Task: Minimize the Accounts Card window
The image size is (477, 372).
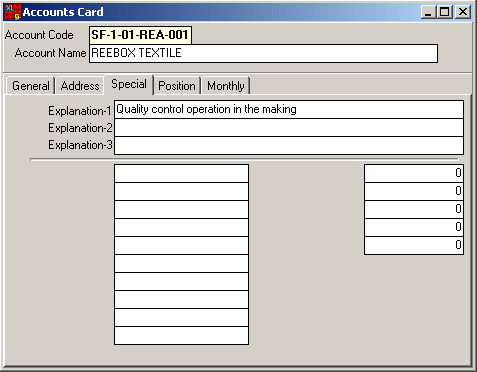Action: [x=428, y=12]
